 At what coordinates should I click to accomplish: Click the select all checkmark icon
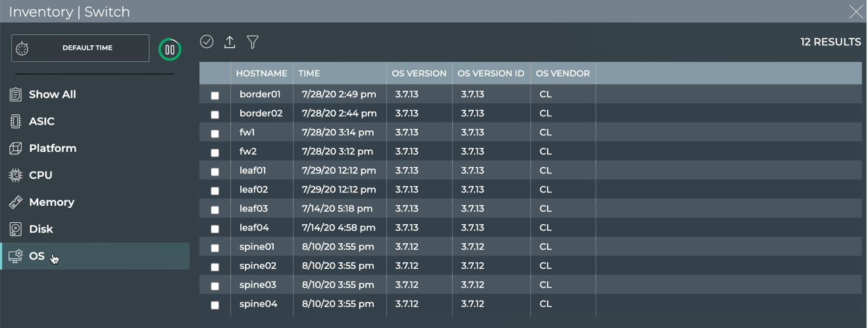tap(207, 42)
